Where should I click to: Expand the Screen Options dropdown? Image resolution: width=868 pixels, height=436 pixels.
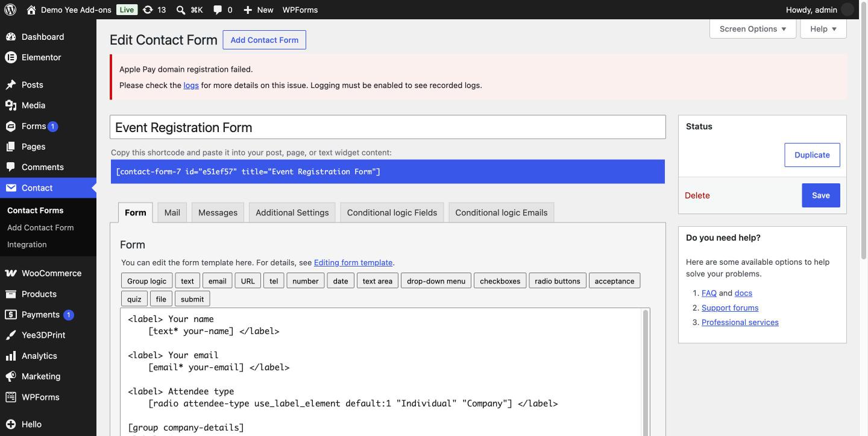click(753, 28)
